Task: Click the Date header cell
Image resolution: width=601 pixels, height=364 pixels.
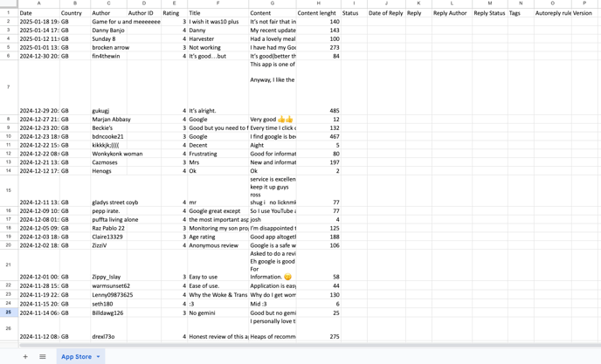Action: 38,13
